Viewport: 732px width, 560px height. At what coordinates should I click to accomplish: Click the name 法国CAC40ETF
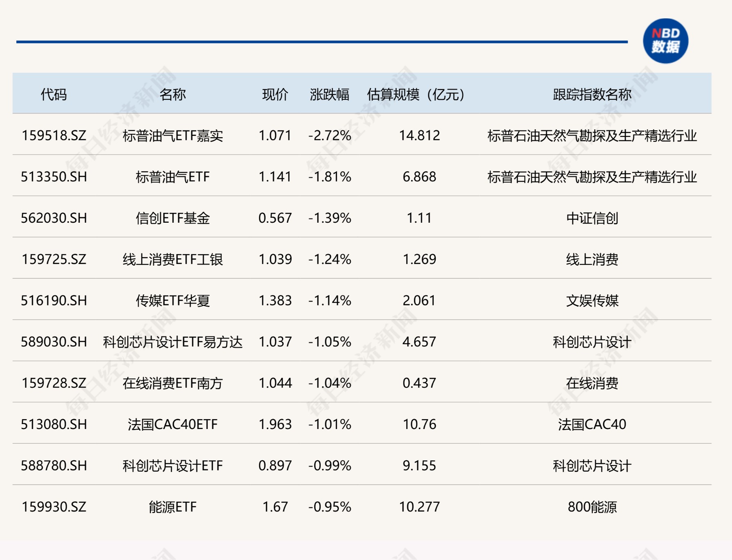point(173,425)
